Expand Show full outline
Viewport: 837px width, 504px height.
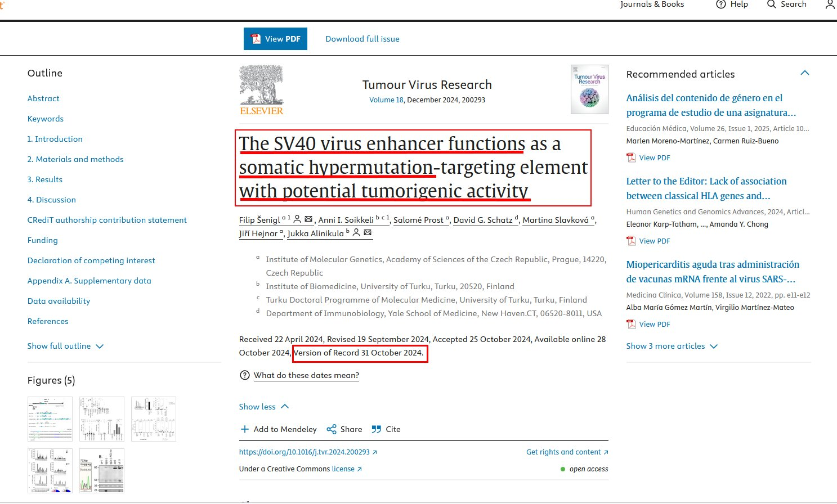pos(65,346)
